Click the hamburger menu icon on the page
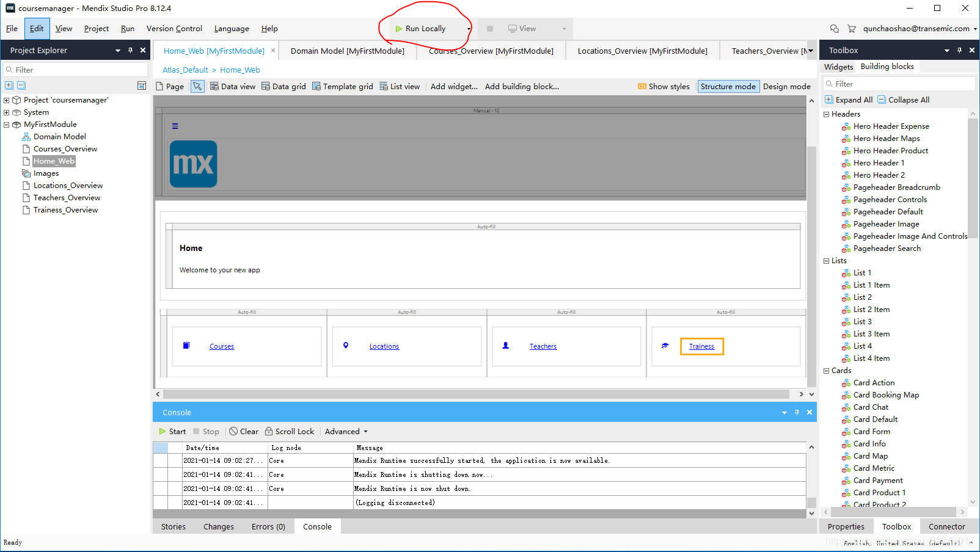980x552 pixels. (x=175, y=126)
